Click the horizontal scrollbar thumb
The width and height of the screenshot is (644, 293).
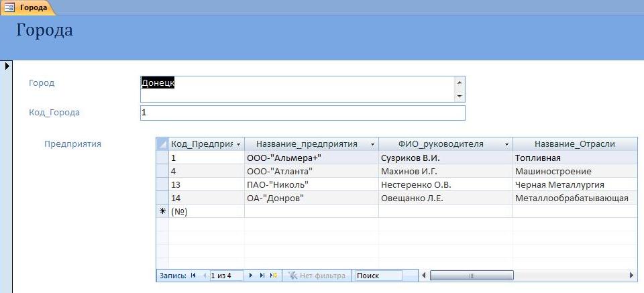tap(472, 276)
